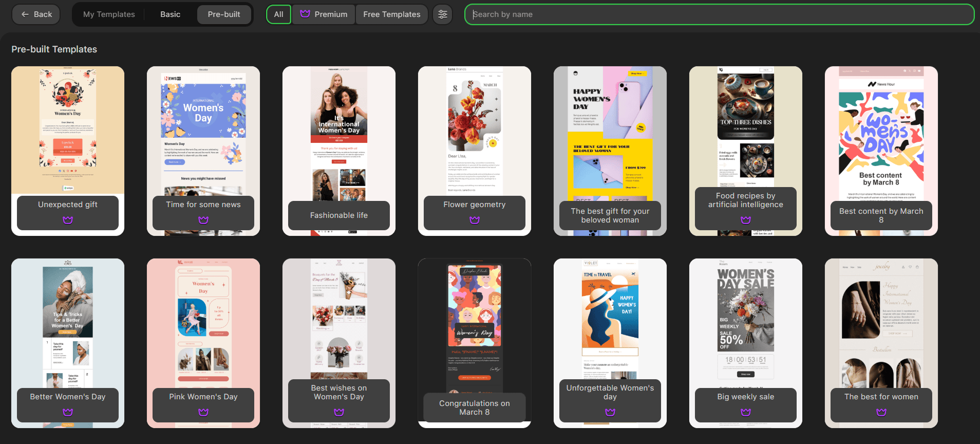980x444 pixels.
Task: Click crown icon under Better Women's Day
Action: point(68,412)
